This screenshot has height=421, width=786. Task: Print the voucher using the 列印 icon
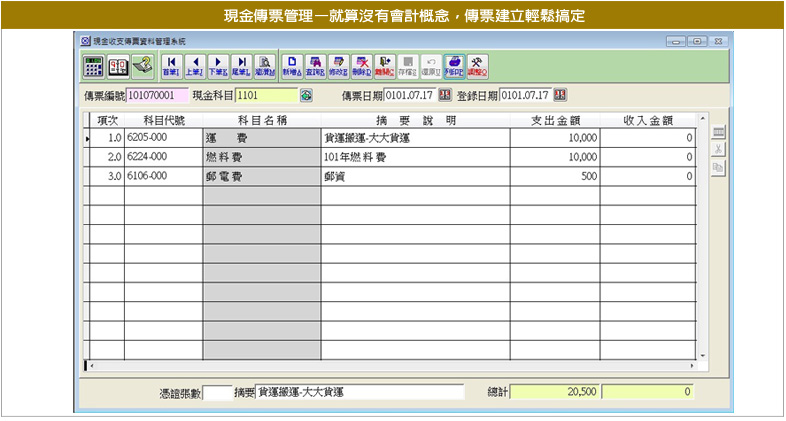pyautogui.click(x=454, y=66)
